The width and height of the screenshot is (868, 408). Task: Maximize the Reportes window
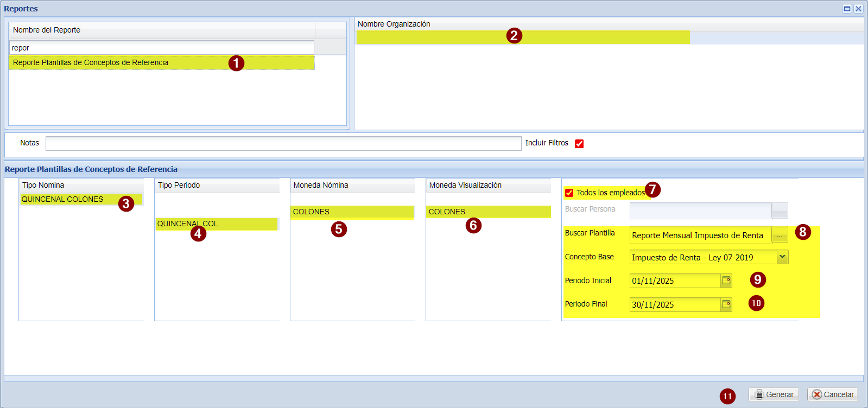coord(847,9)
